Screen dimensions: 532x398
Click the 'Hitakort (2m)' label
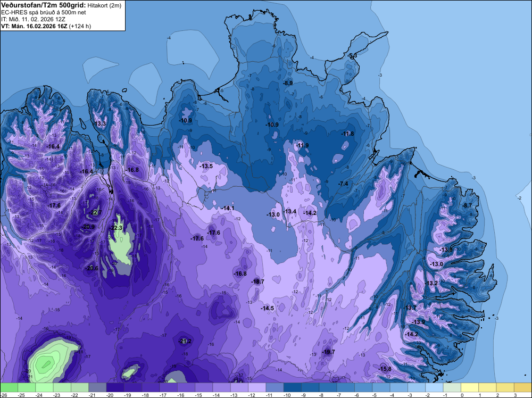(x=104, y=5)
